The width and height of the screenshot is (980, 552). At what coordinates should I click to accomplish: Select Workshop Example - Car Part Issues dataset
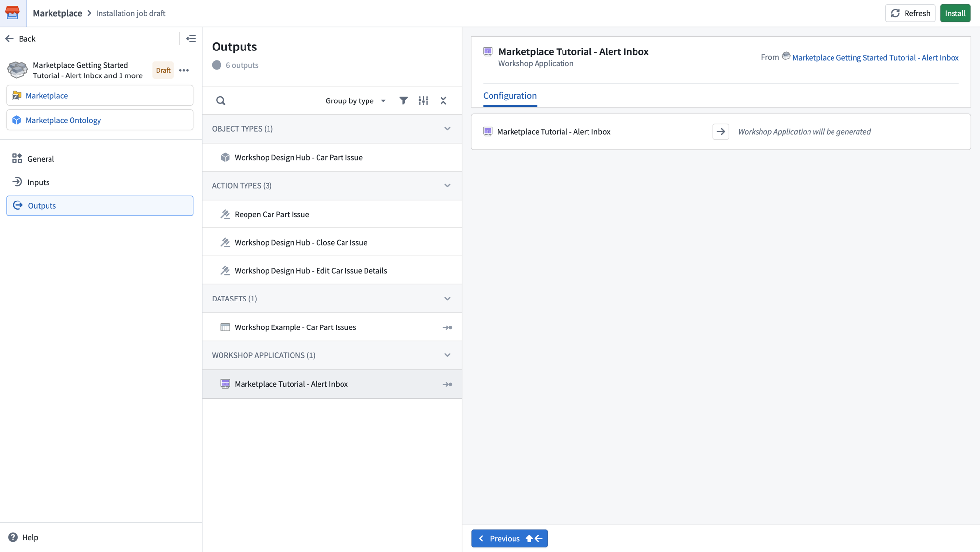coord(332,327)
